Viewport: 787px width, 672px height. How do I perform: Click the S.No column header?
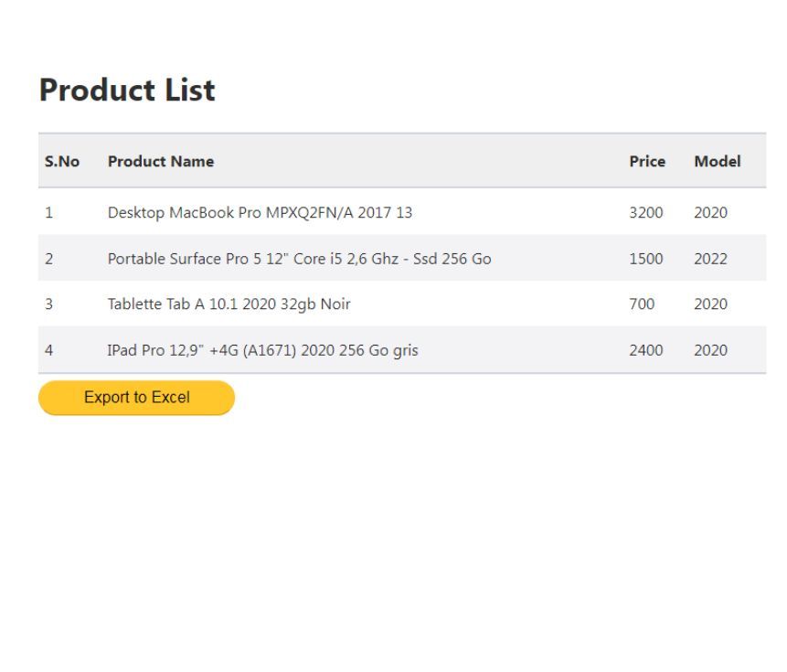62,162
